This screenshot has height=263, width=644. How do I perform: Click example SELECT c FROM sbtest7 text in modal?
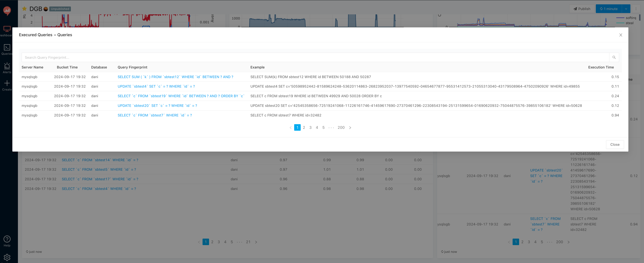tap(286, 115)
